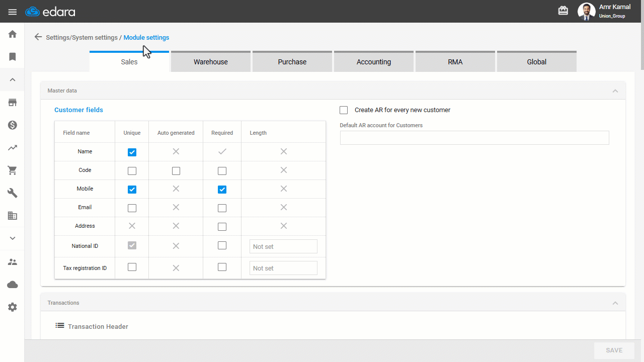The height and width of the screenshot is (362, 644).
Task: Switch to the Accounting tab
Action: coord(374,61)
